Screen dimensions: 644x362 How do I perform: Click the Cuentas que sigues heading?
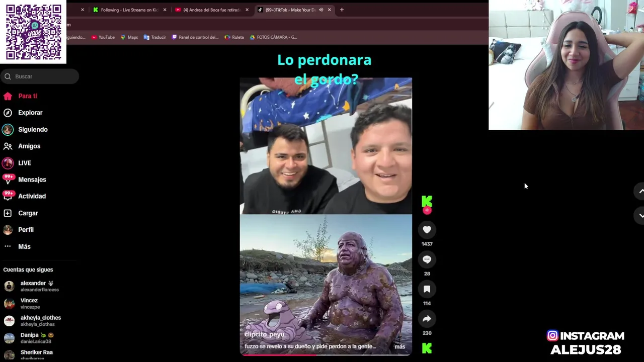28,269
